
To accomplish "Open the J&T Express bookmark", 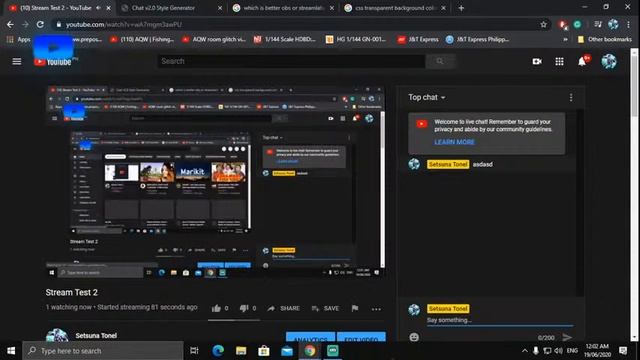I will pyautogui.click(x=418, y=40).
